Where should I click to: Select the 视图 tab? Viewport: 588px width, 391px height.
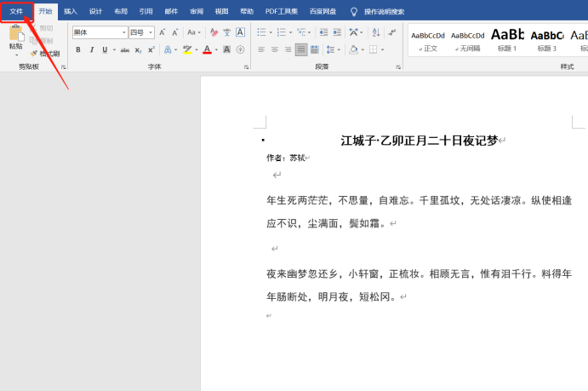[x=221, y=12]
